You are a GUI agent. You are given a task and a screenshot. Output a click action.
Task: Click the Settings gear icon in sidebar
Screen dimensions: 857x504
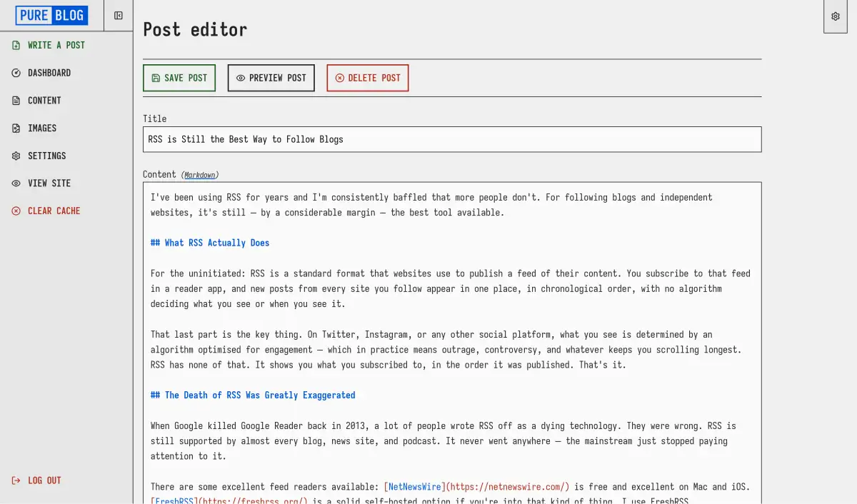16,156
